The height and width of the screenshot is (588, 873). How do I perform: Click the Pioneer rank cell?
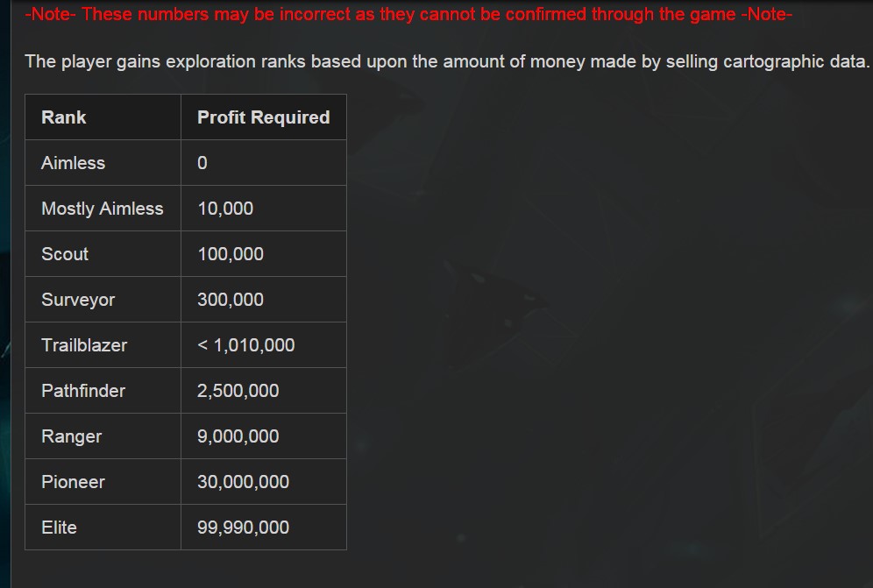click(103, 482)
